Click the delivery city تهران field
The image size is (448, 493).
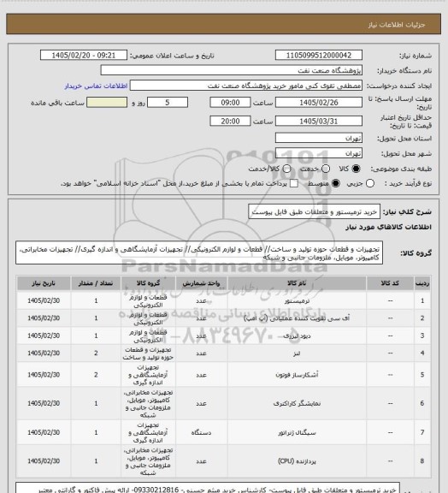click(319, 153)
